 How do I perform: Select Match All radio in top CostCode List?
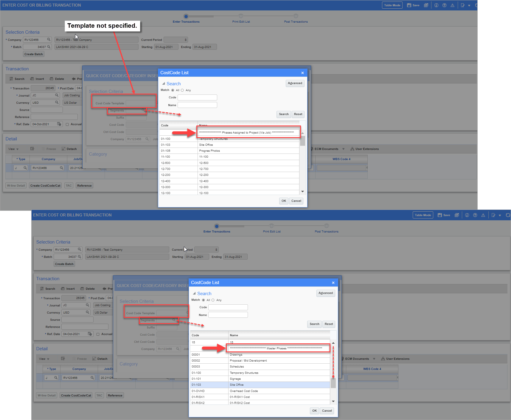click(x=173, y=90)
